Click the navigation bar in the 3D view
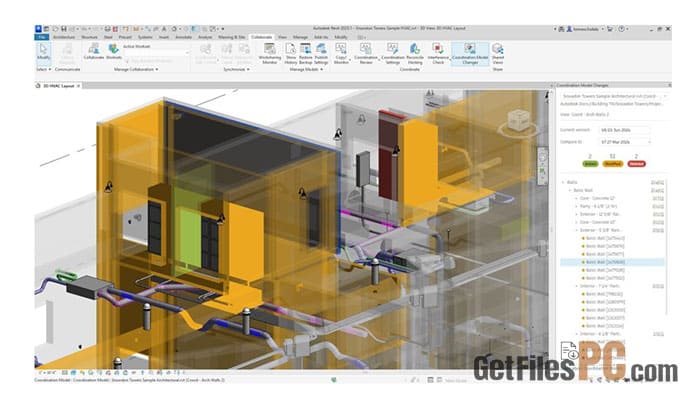The height and width of the screenshot is (410, 700). pos(543,165)
